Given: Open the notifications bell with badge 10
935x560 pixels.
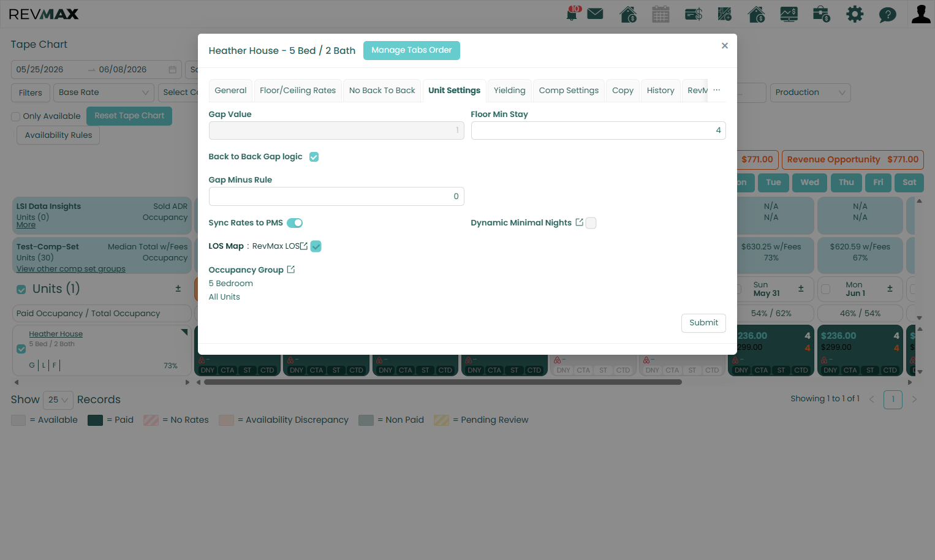Looking at the screenshot, I should 573,13.
